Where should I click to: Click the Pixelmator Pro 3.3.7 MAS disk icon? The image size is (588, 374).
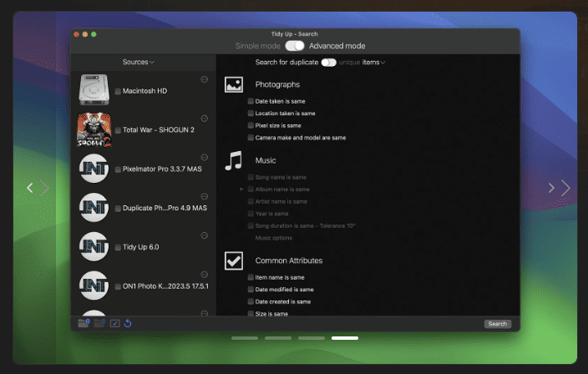click(x=94, y=169)
